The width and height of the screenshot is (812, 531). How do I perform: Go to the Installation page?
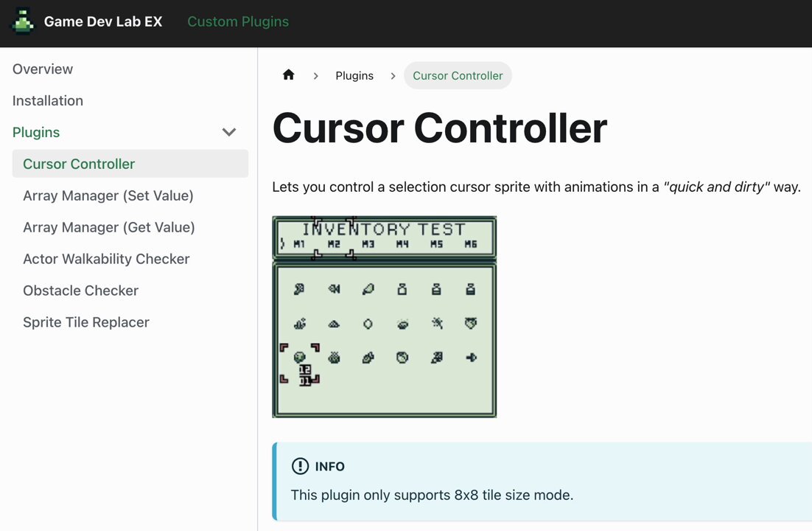(x=48, y=100)
